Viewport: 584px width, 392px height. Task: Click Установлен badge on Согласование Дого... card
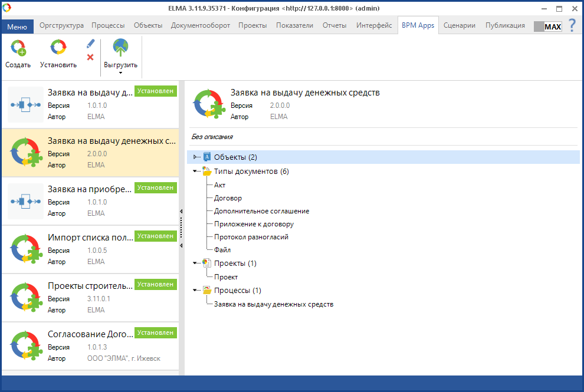(x=155, y=333)
